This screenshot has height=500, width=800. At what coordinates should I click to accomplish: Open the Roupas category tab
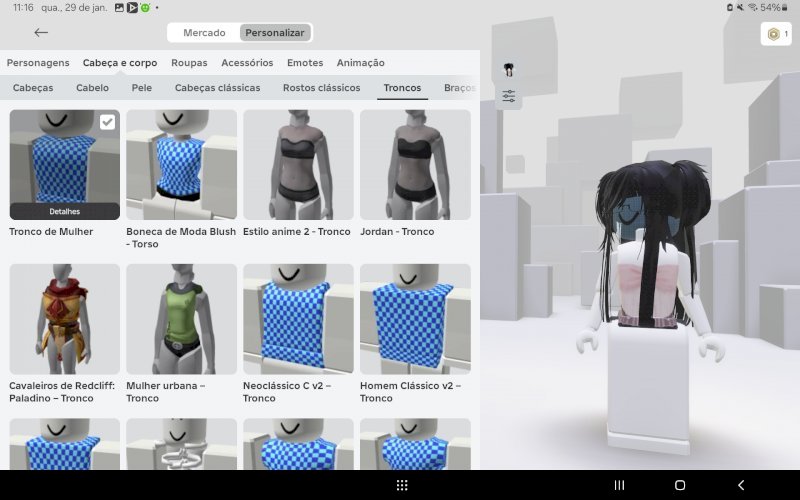189,63
